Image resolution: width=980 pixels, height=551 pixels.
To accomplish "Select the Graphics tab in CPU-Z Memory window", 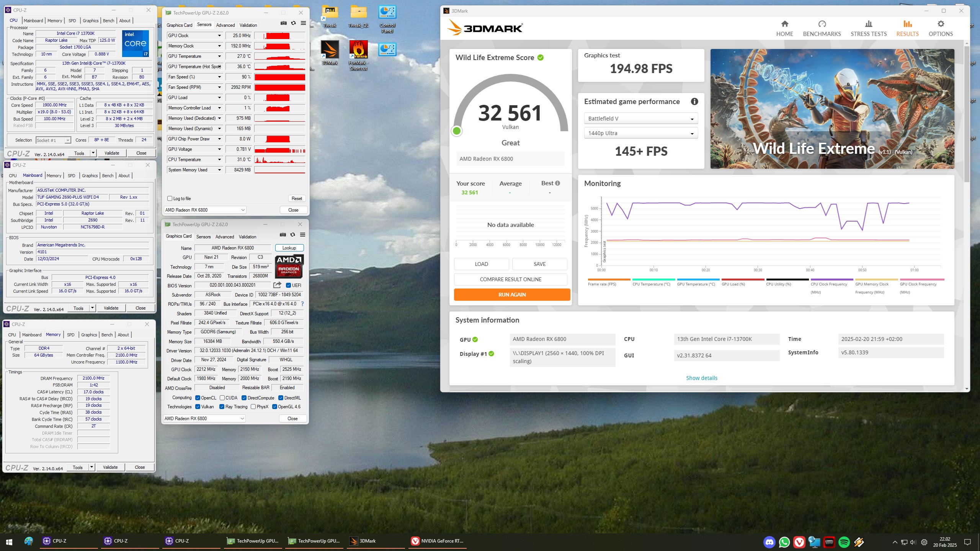I will tap(89, 335).
